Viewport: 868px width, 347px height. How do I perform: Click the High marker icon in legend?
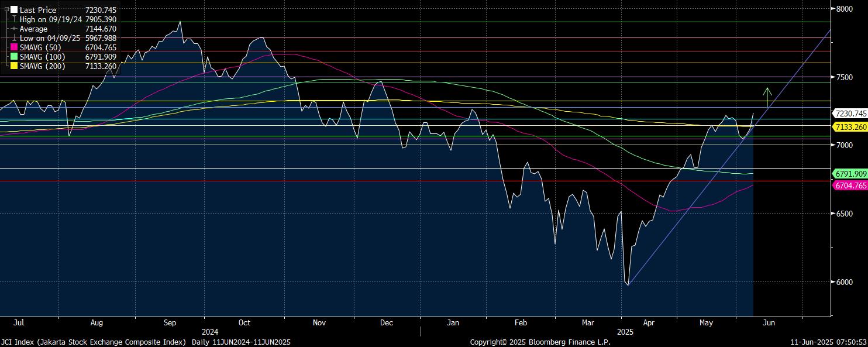point(14,19)
